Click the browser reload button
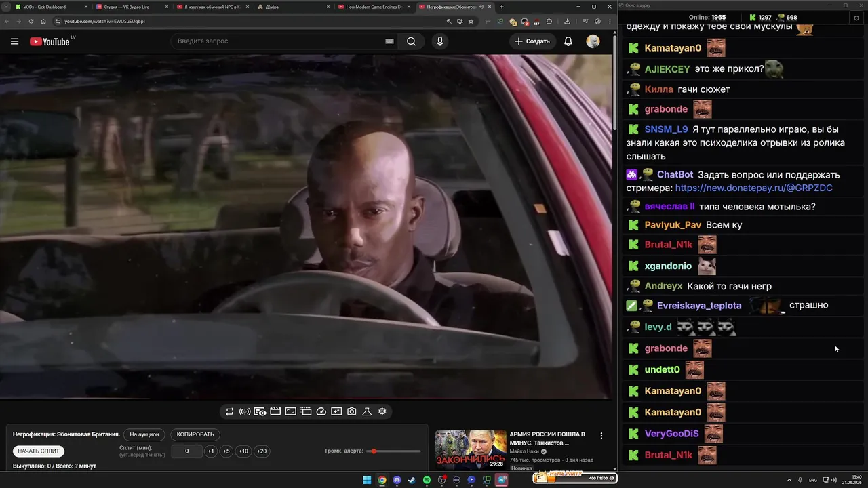868x488 pixels. pyautogui.click(x=32, y=21)
